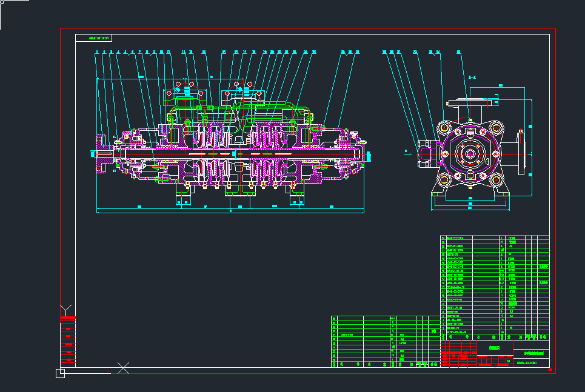The image size is (585, 392).
Task: Select the side flange on end view's right
Action: point(520,152)
